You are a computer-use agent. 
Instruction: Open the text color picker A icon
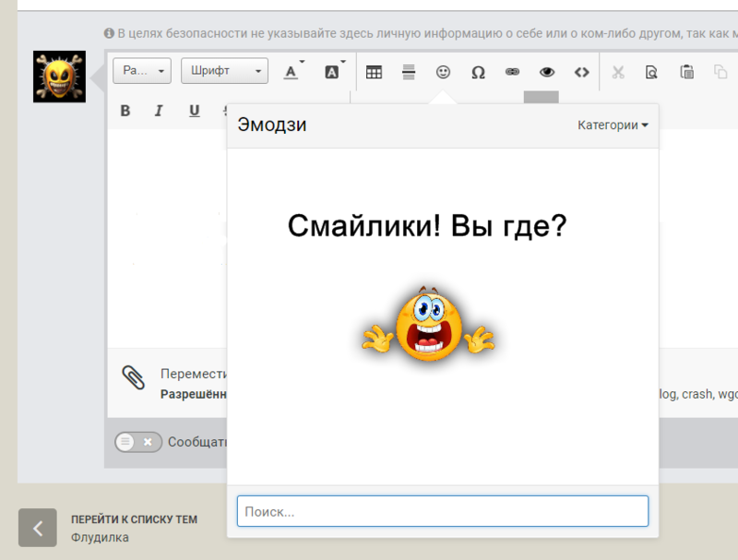coord(292,70)
